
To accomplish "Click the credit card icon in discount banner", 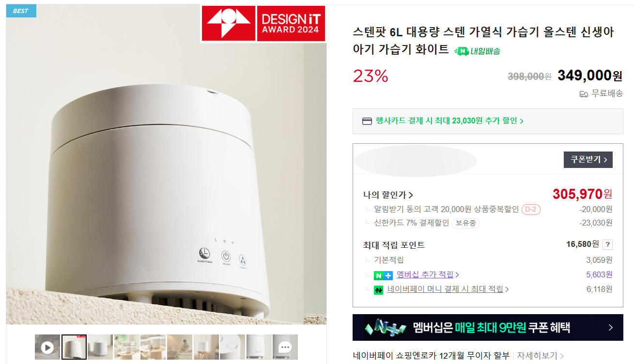I will (x=367, y=121).
